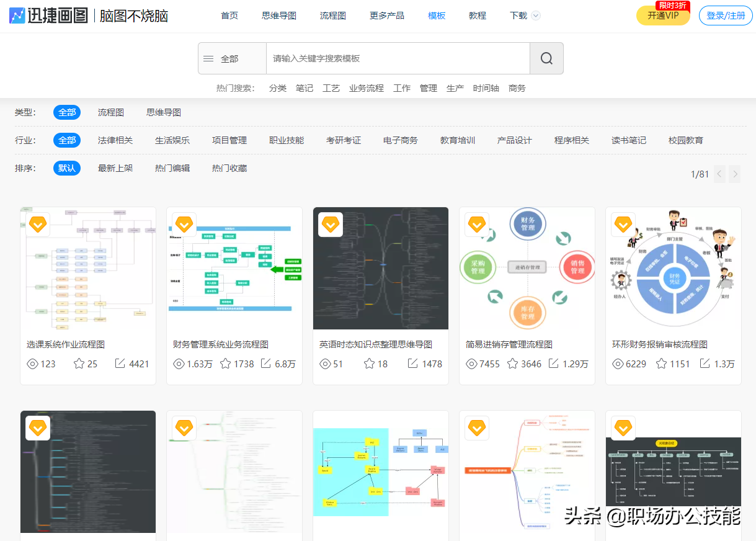
Task: Open the 登录/注册 page
Action: tap(725, 16)
